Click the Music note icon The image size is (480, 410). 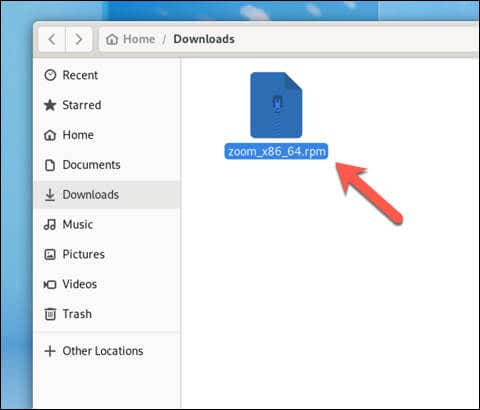pyautogui.click(x=50, y=225)
